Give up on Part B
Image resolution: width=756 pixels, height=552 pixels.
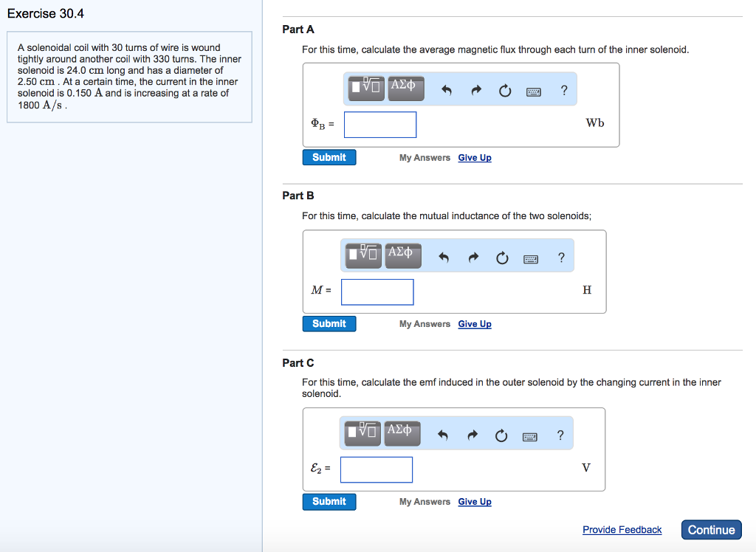(x=475, y=324)
